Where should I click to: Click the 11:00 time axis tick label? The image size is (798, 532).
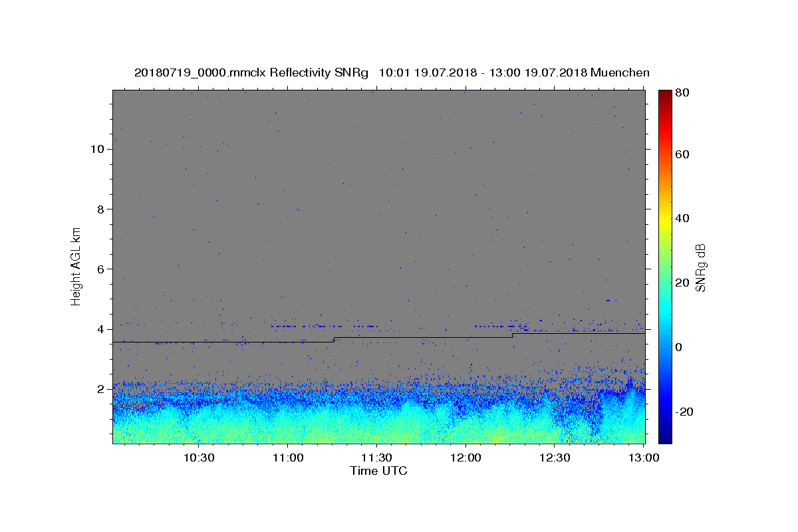pos(287,458)
